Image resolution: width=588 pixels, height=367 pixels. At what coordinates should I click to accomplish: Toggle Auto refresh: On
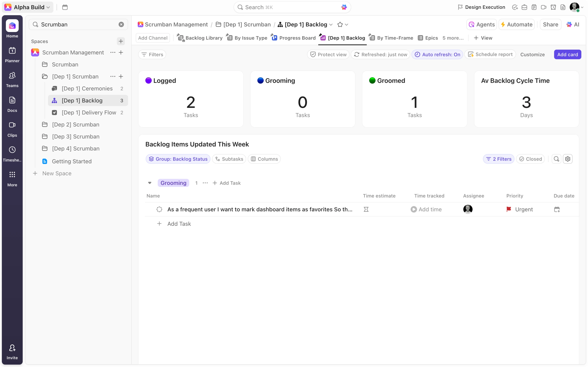pyautogui.click(x=437, y=54)
